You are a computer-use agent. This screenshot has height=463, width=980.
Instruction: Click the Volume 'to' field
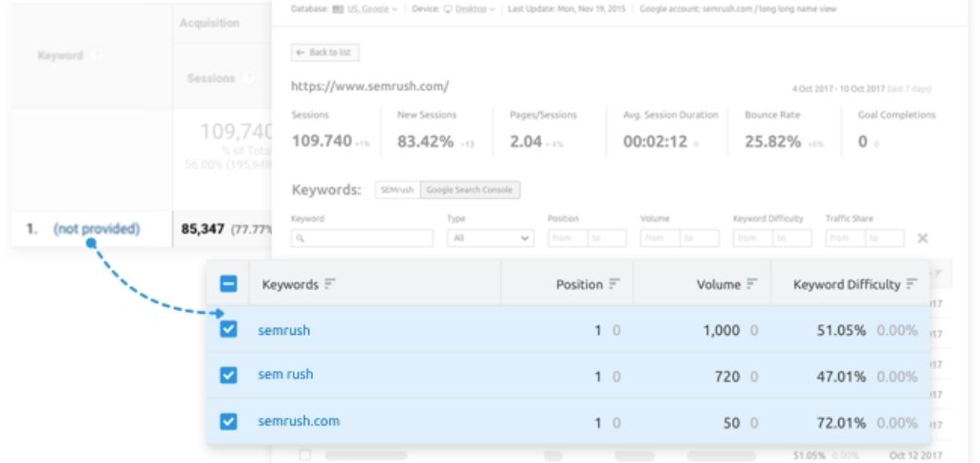click(x=700, y=238)
